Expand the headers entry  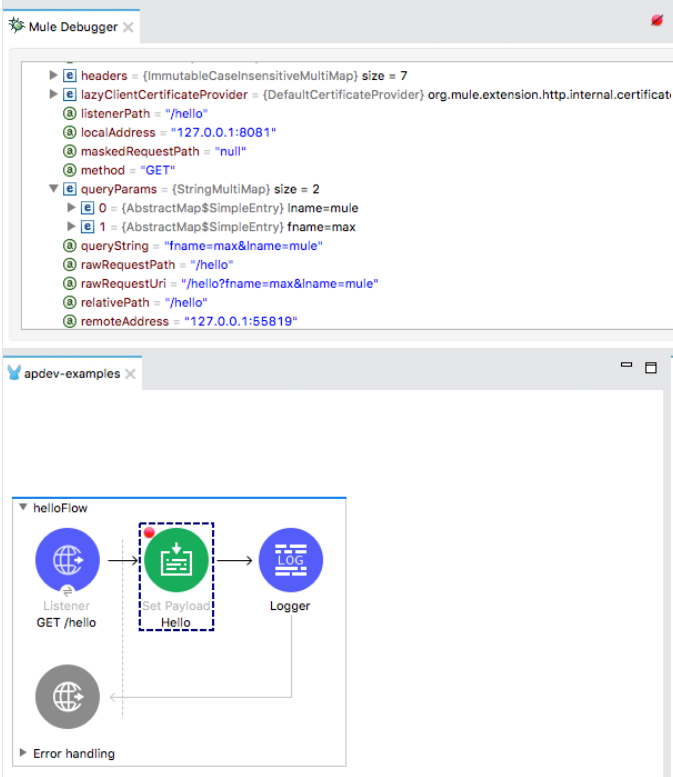[x=54, y=75]
